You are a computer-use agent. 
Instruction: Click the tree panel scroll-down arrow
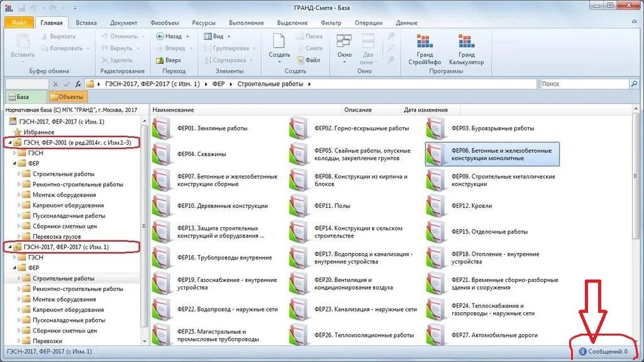pos(145,341)
